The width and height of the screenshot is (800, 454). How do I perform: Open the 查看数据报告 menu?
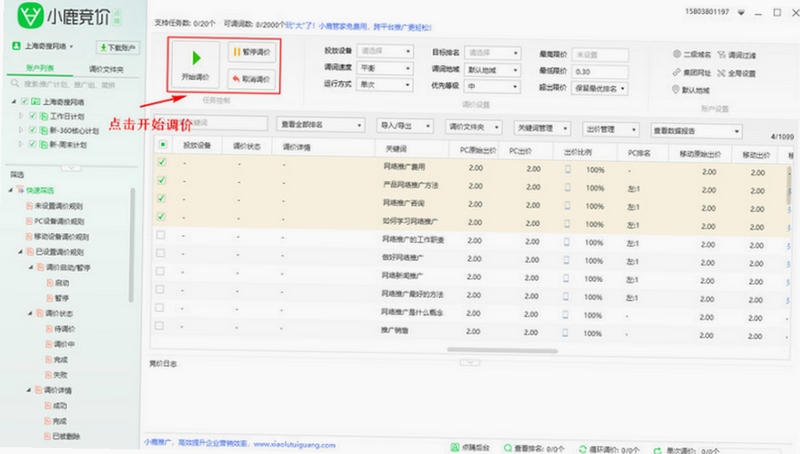(696, 131)
